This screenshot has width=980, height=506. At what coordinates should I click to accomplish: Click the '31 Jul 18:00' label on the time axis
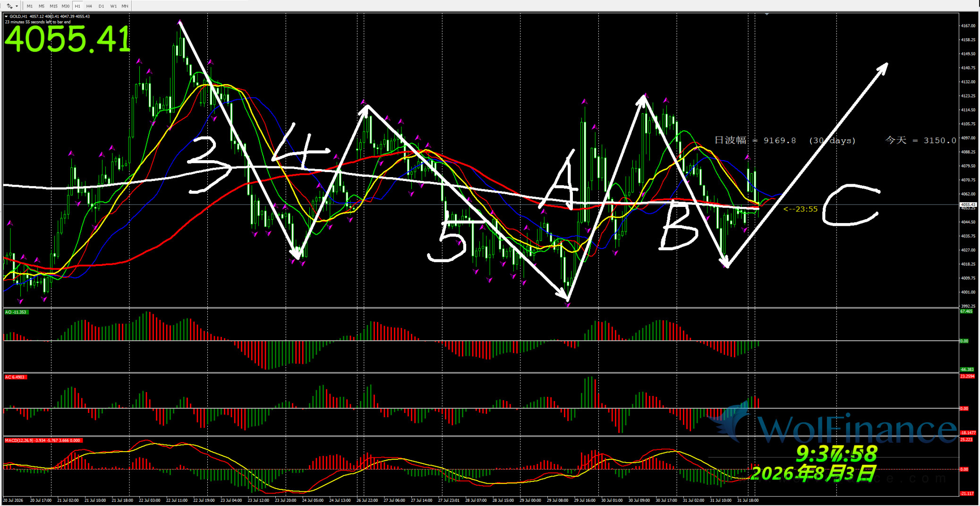pyautogui.click(x=748, y=500)
